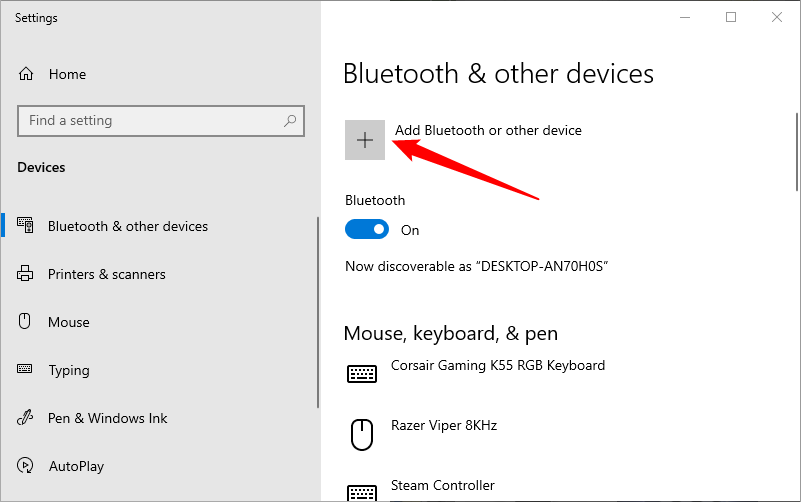Click the plus icon to add a device
Screen dimensions: 801x502
(365, 140)
